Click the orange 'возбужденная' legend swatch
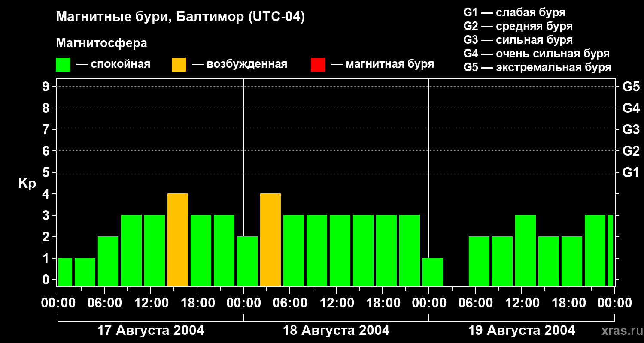This screenshot has height=343, width=644. point(179,65)
